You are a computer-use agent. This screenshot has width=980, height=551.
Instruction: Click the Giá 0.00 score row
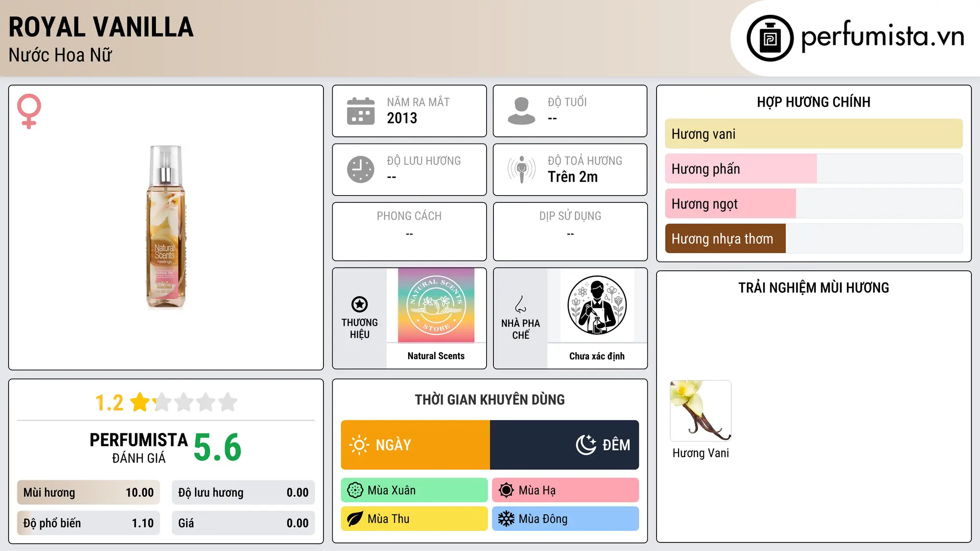243,523
